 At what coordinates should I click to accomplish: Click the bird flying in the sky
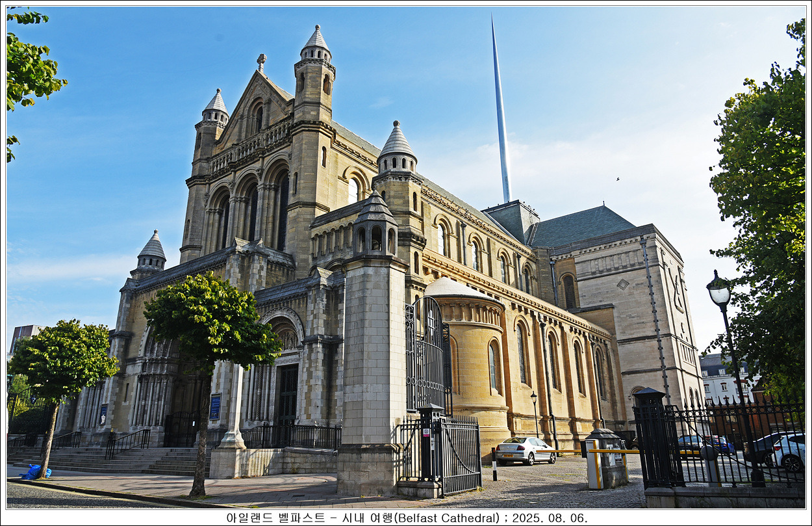[x=617, y=179]
